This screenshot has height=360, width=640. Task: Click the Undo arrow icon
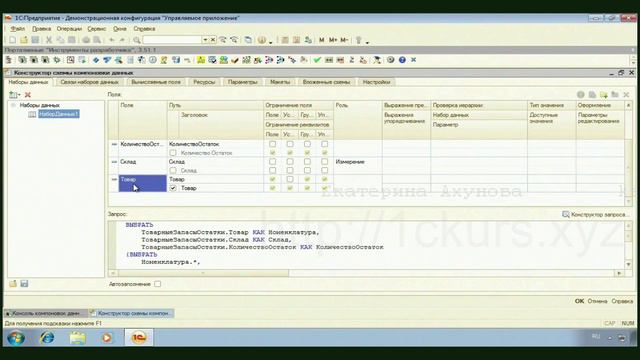(x=111, y=40)
